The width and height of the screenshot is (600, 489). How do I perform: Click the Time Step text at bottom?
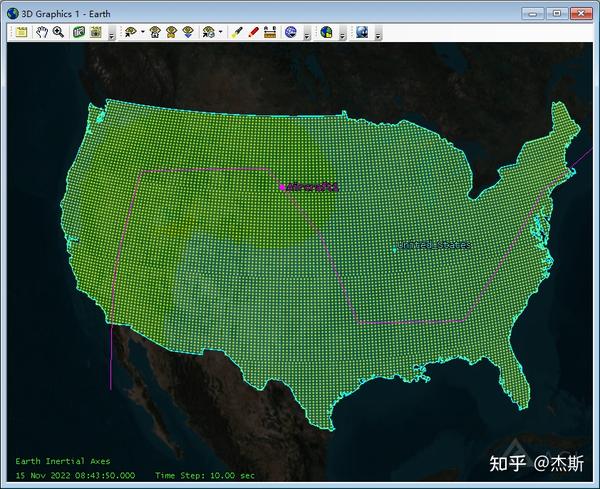coord(205,476)
